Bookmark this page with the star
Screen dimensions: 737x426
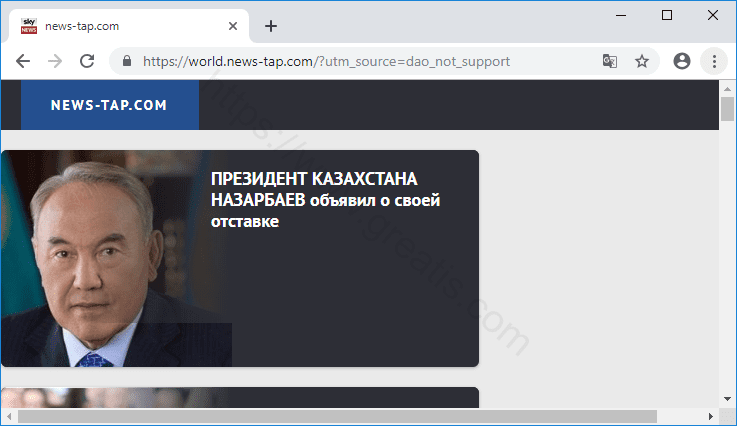642,61
